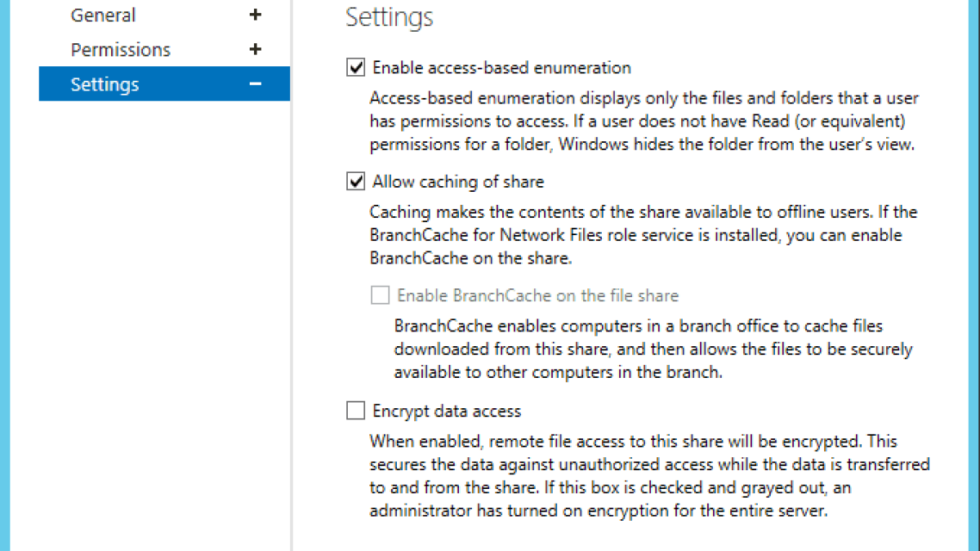The image size is (980, 551).
Task: Expand the Permissions section plus icon
Action: pyautogui.click(x=256, y=50)
